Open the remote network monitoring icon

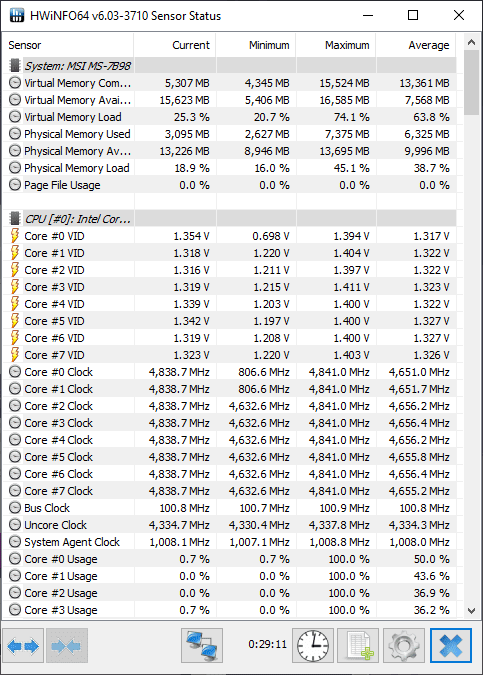pos(202,646)
